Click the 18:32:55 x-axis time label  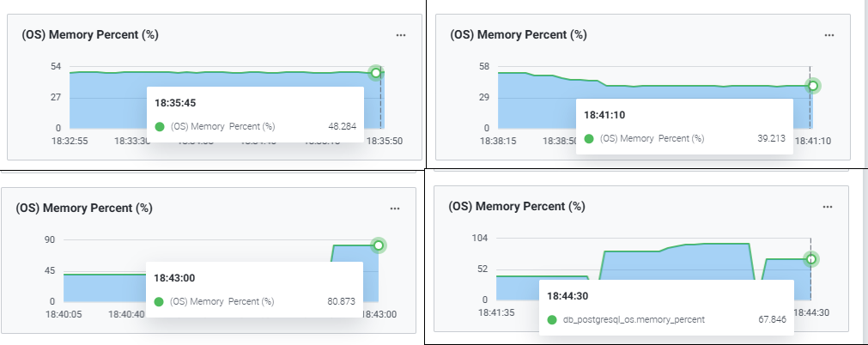tap(70, 142)
